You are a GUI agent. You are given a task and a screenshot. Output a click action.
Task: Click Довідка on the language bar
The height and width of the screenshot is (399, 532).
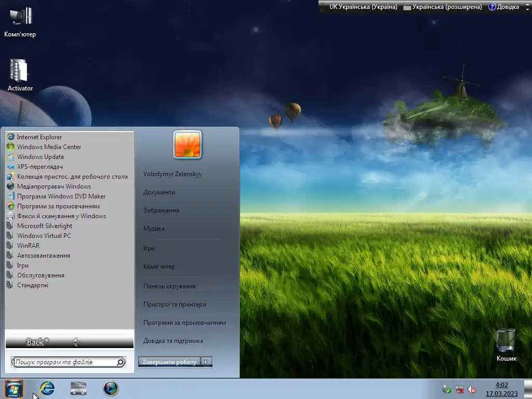click(503, 6)
